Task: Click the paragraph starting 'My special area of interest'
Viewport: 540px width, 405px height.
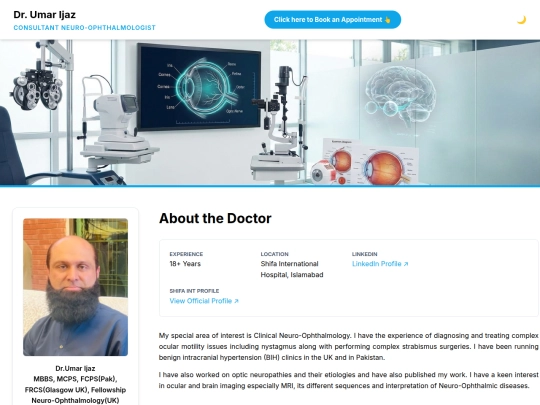Action: pyautogui.click(x=349, y=346)
